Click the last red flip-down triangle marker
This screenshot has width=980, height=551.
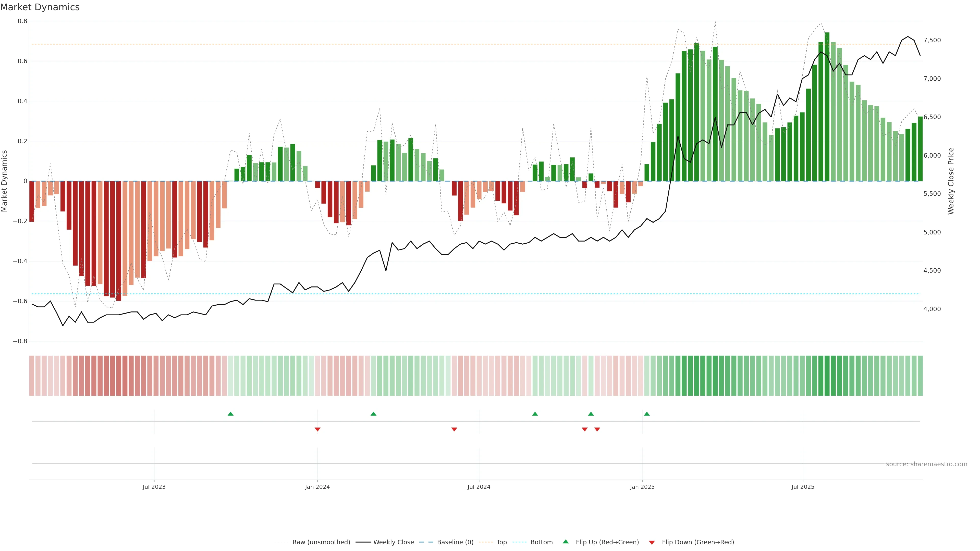597,429
